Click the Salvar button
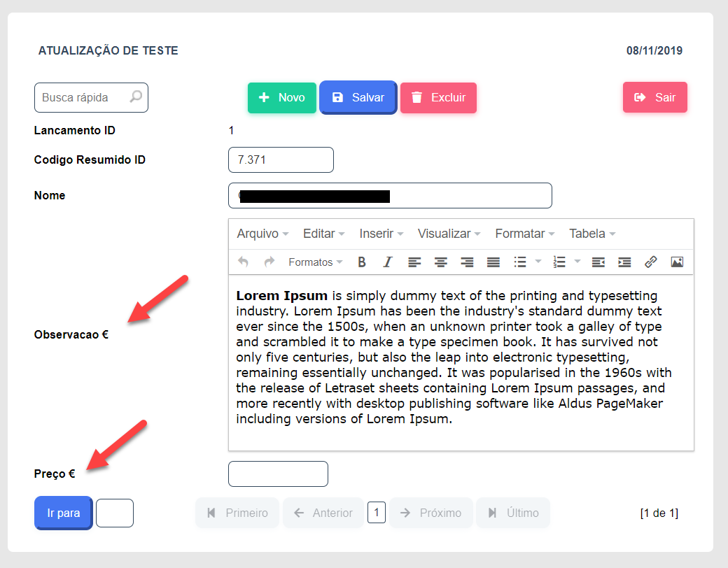728x568 pixels. [358, 98]
